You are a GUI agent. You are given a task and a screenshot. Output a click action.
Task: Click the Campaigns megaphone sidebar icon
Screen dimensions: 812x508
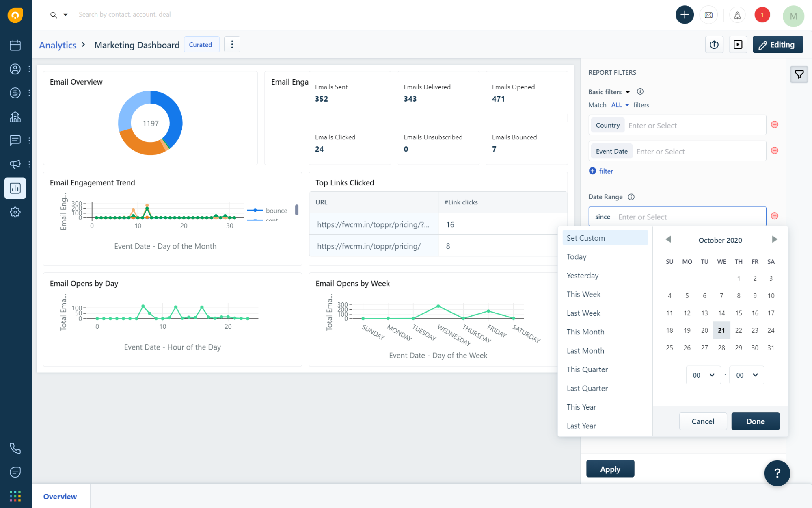point(15,164)
